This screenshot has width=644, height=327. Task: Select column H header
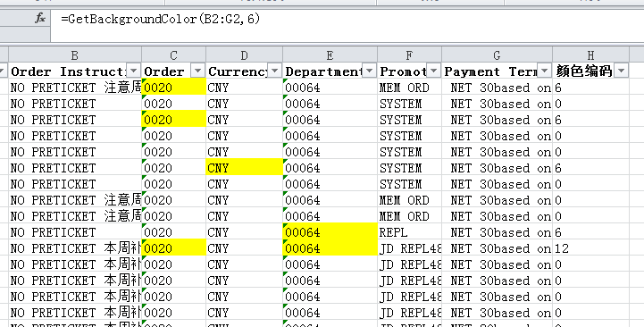(590, 54)
